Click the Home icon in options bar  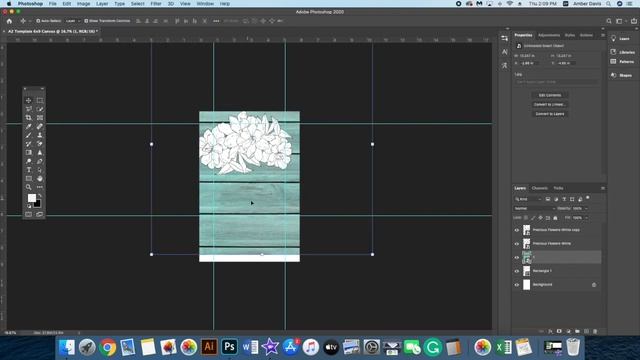point(9,21)
